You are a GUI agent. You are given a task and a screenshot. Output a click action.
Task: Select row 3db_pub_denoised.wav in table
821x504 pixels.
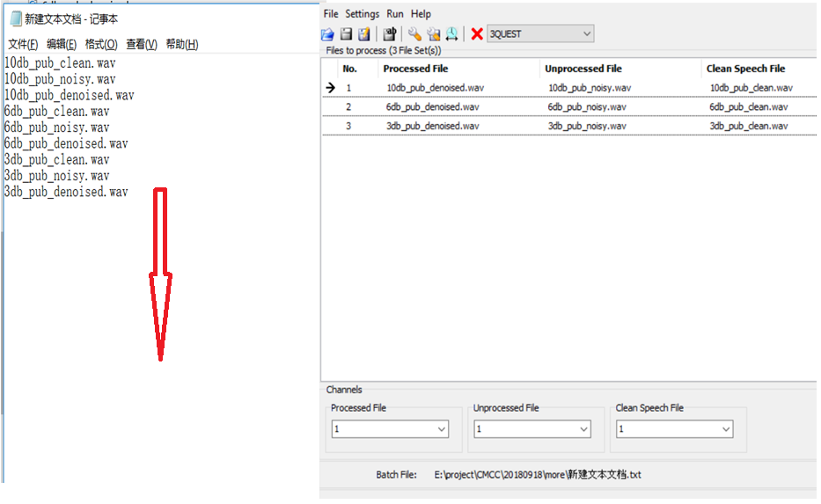[432, 126]
